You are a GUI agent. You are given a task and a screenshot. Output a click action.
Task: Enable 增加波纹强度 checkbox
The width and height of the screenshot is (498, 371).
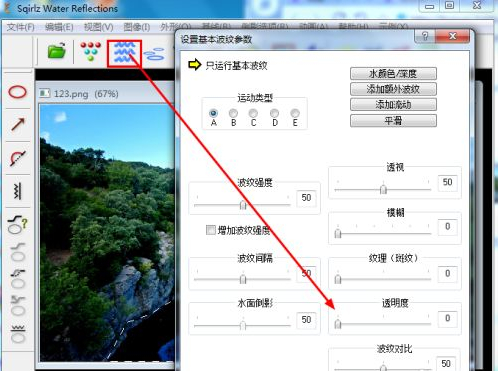(211, 230)
